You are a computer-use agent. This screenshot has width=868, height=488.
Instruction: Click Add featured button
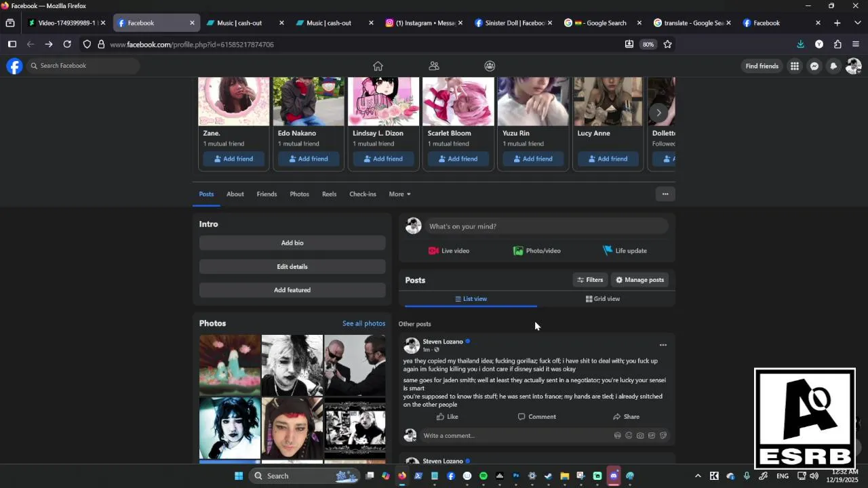pyautogui.click(x=292, y=290)
